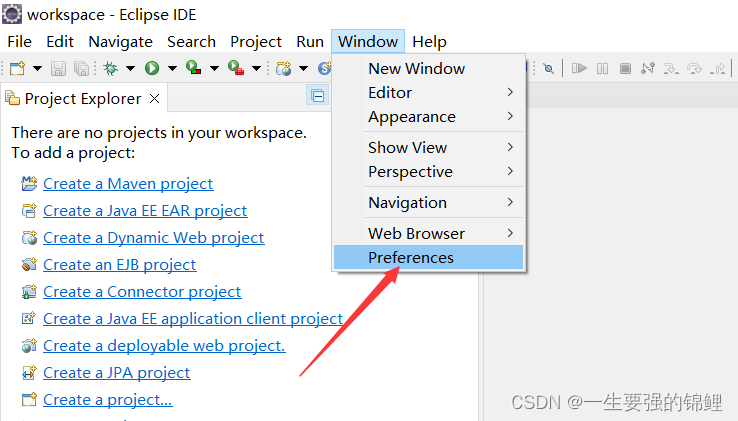Open the Run menu
The width and height of the screenshot is (738, 421).
pyautogui.click(x=310, y=42)
